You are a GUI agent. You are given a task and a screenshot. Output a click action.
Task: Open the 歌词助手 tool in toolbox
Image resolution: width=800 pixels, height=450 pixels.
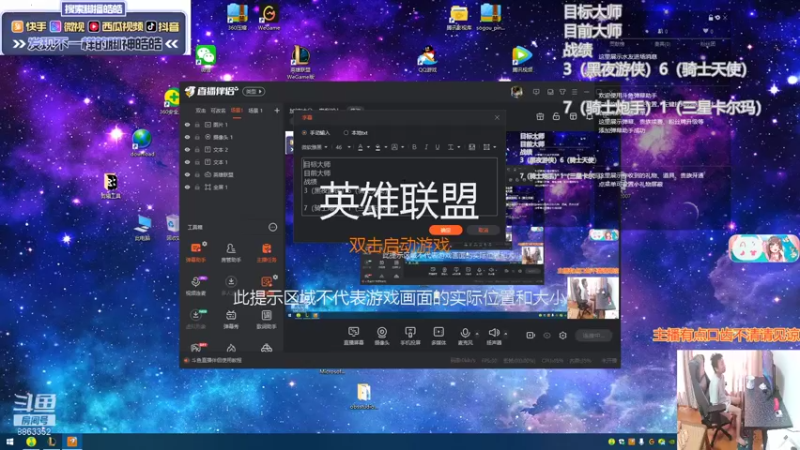[266, 319]
